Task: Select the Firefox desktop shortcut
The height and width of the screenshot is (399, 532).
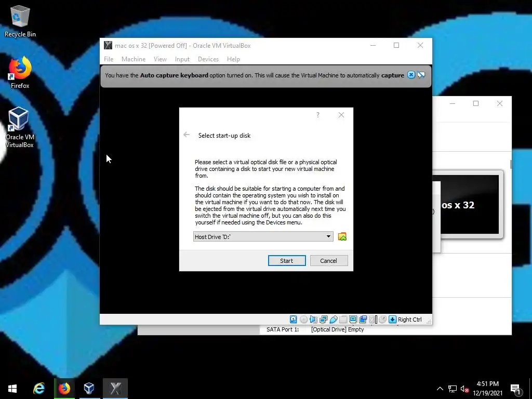Action: [x=20, y=73]
